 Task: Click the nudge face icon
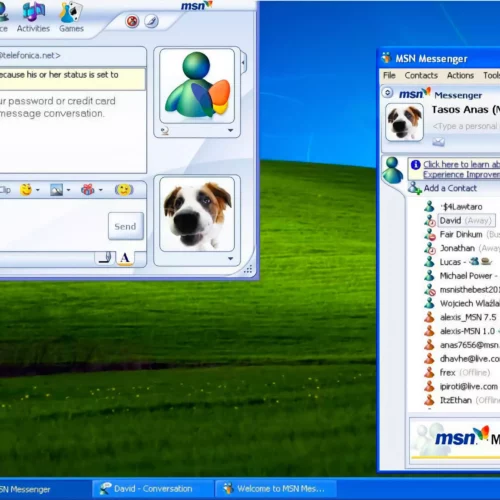click(x=124, y=190)
